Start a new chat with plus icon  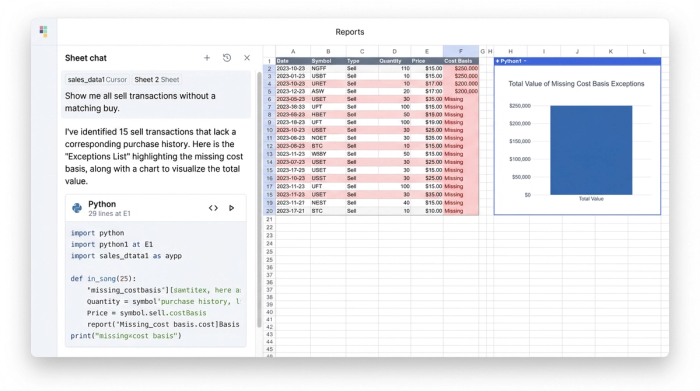(x=207, y=58)
